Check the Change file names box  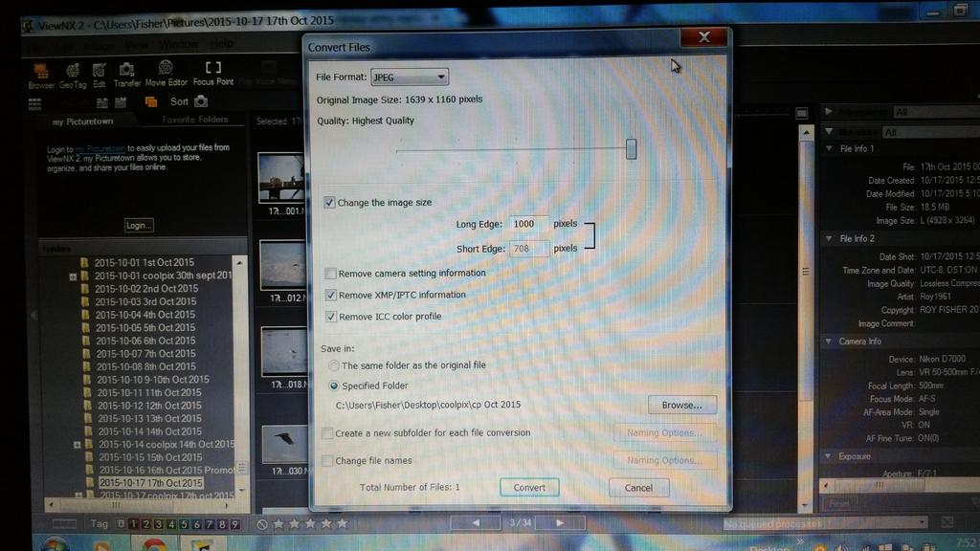coord(327,460)
